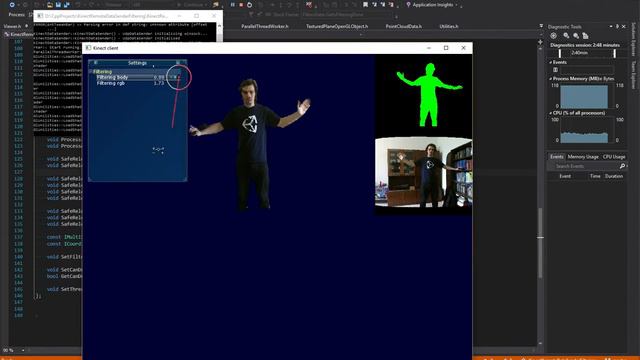This screenshot has width=640, height=360.
Task: Click the Pause debugging button in toolbar
Action: point(233,5)
